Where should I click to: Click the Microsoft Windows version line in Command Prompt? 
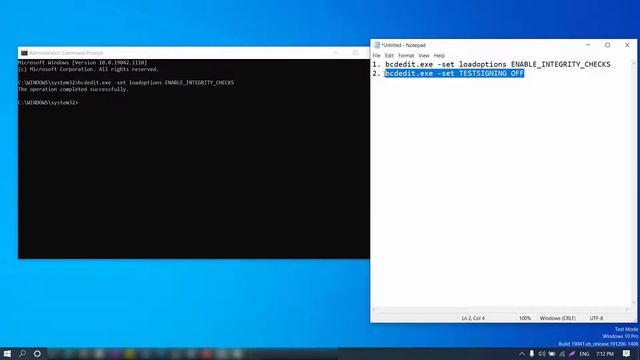point(82,63)
